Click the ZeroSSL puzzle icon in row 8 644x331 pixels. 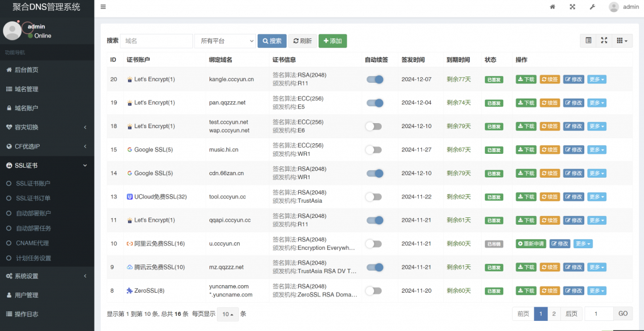[x=130, y=290]
